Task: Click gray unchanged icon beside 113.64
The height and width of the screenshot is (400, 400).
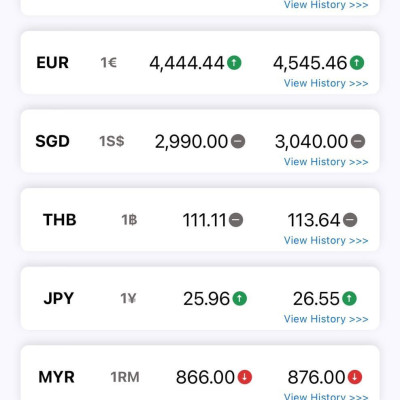Action: coord(350,220)
